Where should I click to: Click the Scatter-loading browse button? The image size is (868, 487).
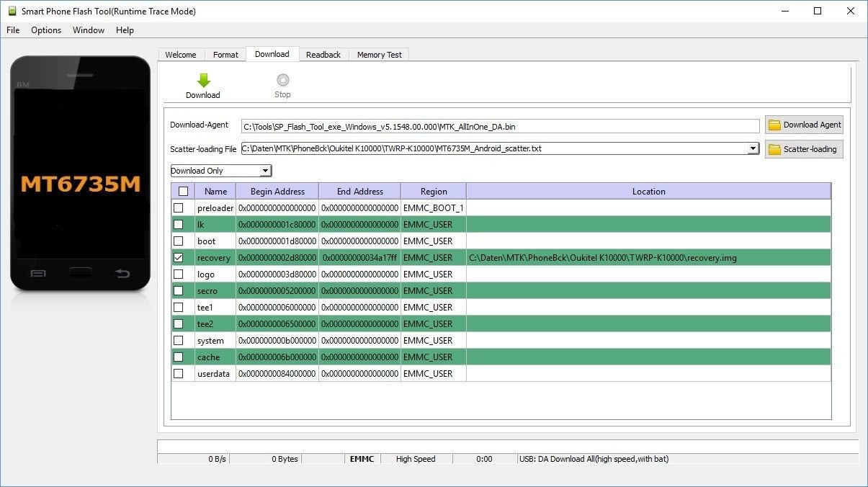(x=804, y=149)
